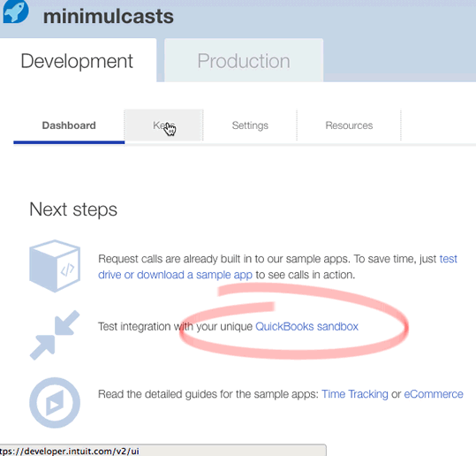Click the 'Test integration with your unique' text
Viewport: 476px width, 456px height.
175,327
